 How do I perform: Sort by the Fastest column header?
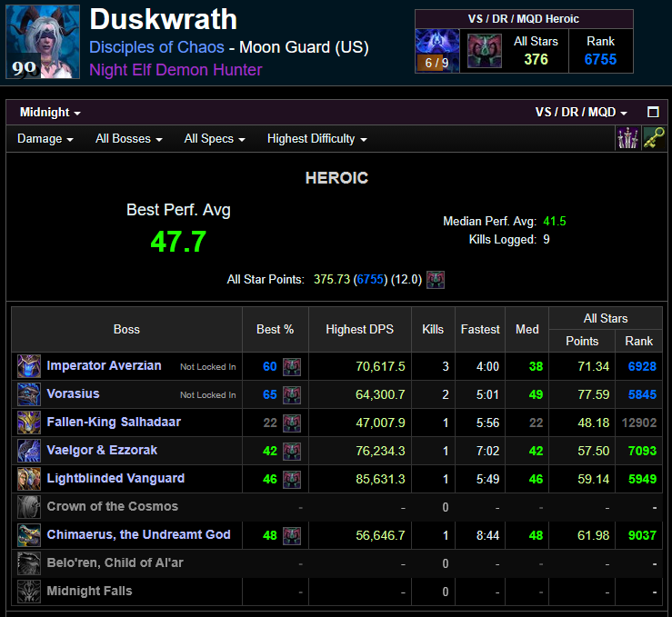click(480, 329)
